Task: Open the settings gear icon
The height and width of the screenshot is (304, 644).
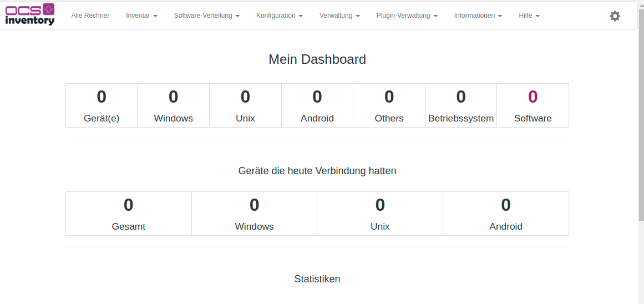Action: coord(615,16)
